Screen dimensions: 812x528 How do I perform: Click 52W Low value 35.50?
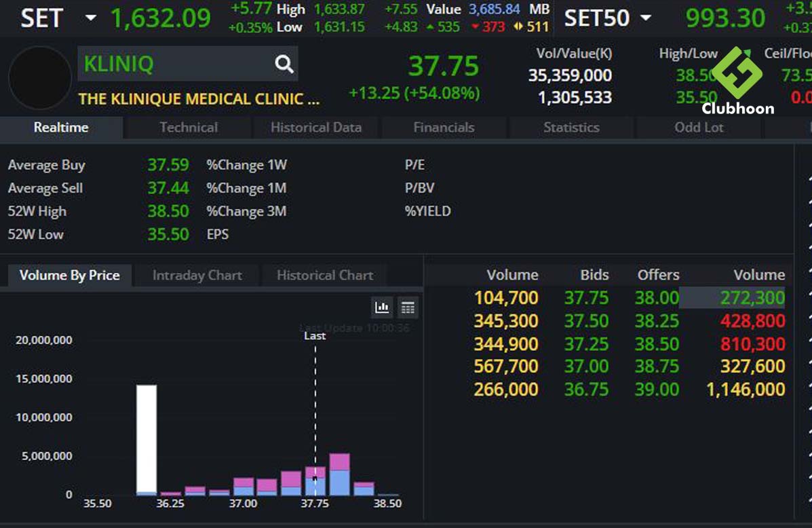tap(168, 234)
